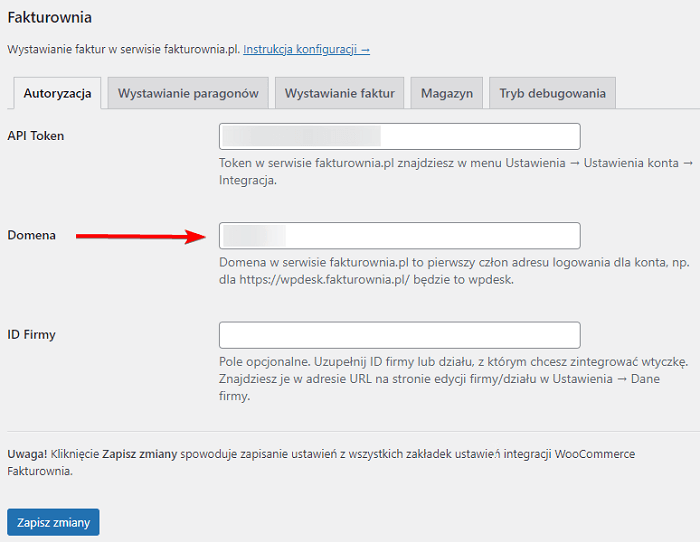Focus the ID Firmy input field

click(x=400, y=335)
